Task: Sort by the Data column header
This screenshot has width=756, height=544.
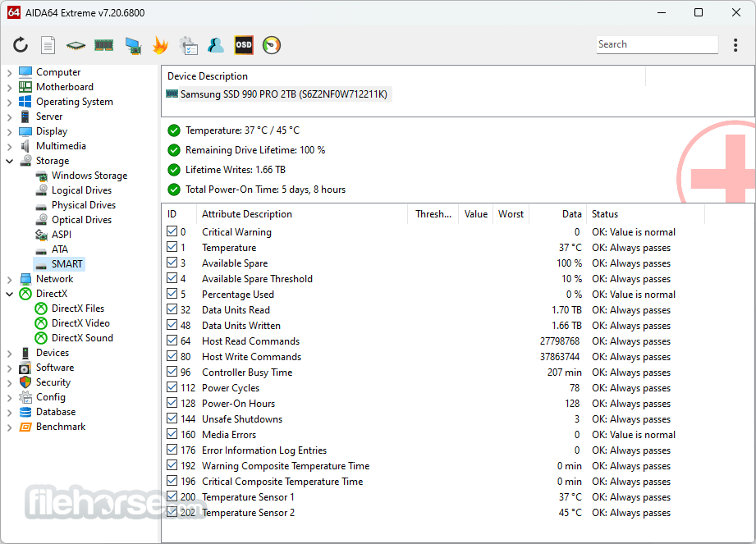Action: (558, 214)
